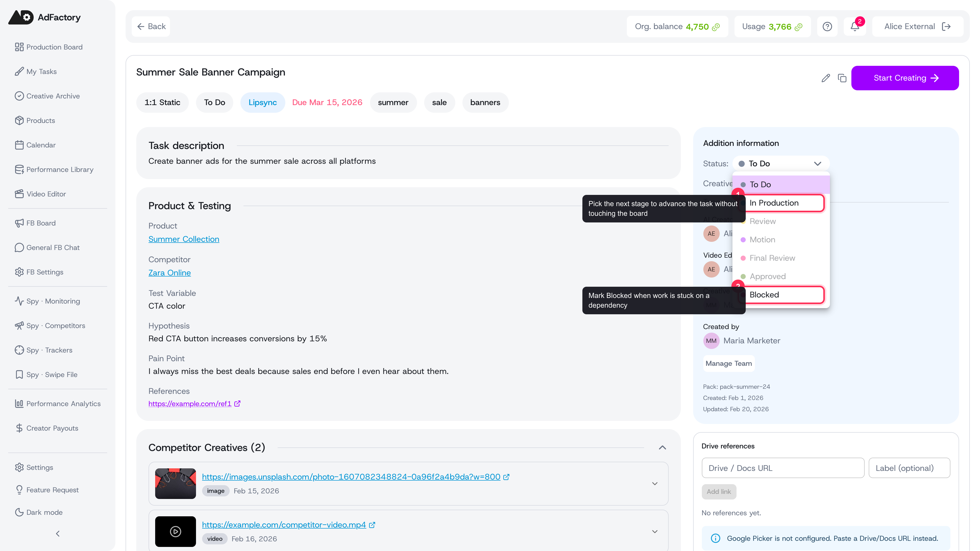Open the Production Board page
This screenshot has width=980, height=551.
pyautogui.click(x=49, y=47)
